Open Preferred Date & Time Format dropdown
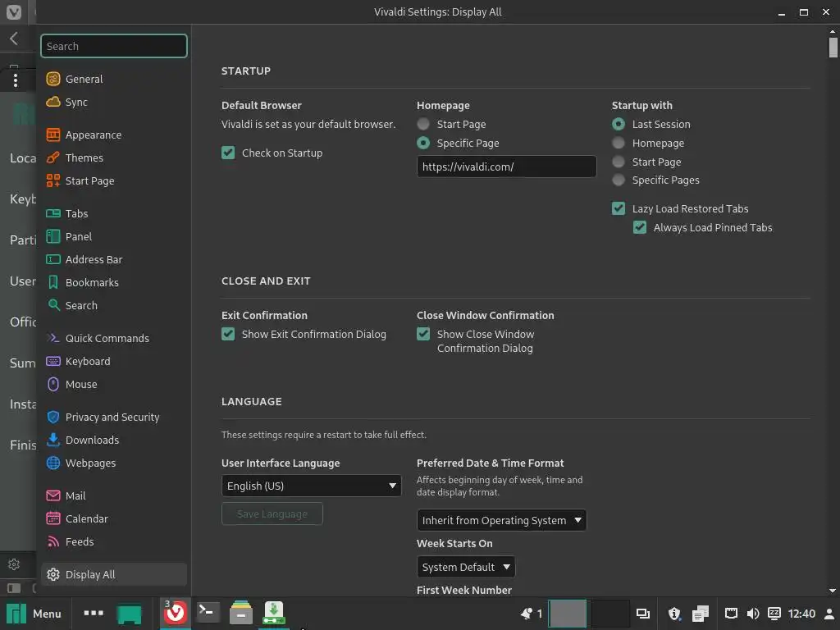The width and height of the screenshot is (840, 630). coord(501,520)
